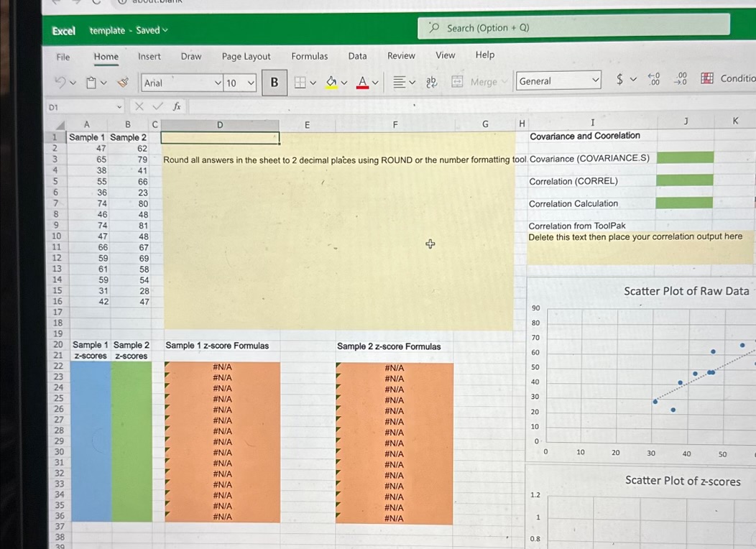Click the Borders grid icon

[x=300, y=83]
